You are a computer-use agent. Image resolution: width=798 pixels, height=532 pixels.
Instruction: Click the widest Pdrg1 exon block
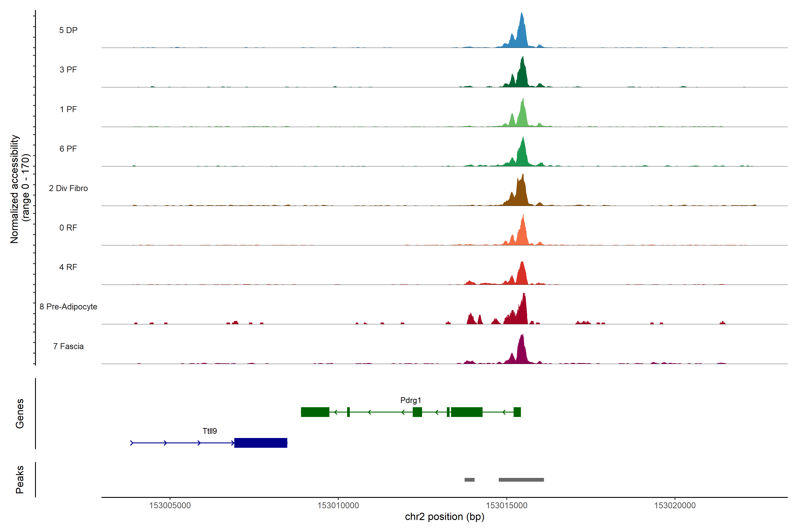pos(467,412)
